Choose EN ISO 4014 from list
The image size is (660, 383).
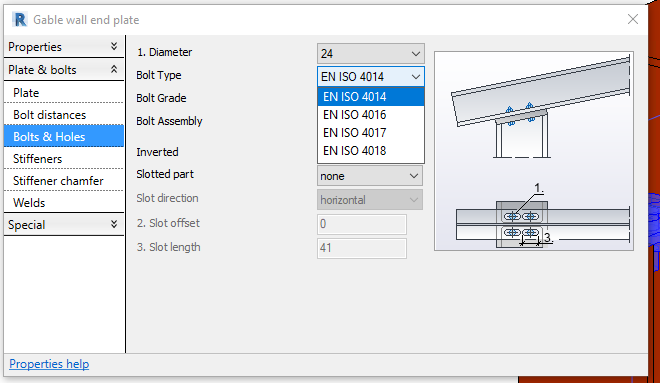(x=371, y=97)
